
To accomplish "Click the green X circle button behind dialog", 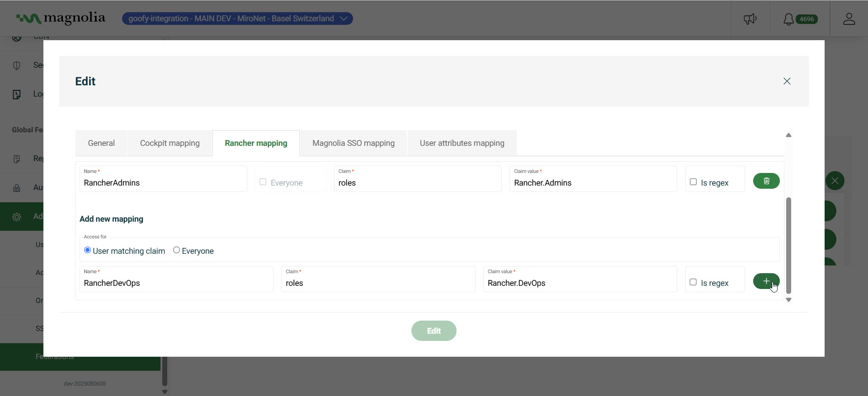I will pos(835,181).
